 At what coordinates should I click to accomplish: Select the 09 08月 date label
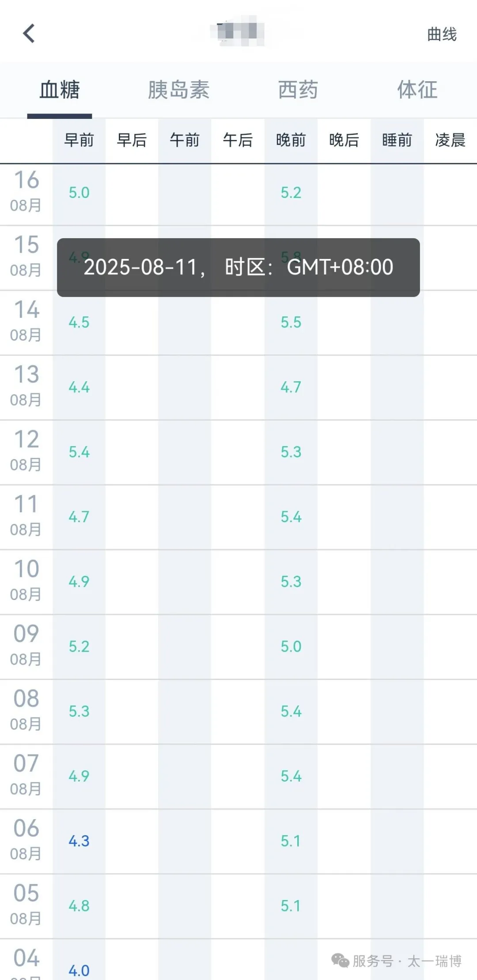click(x=26, y=646)
